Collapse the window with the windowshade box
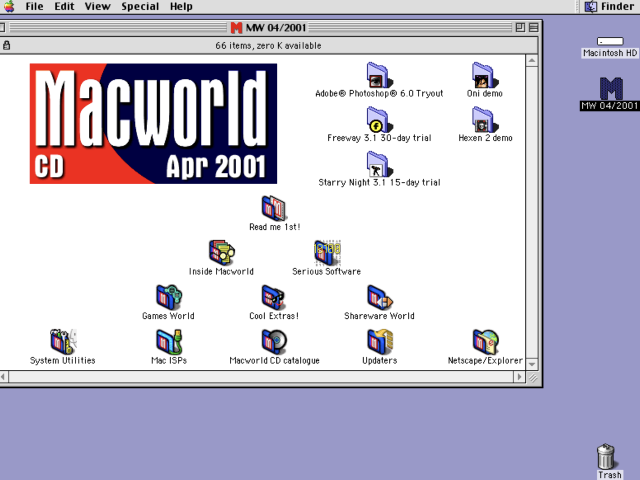The height and width of the screenshot is (480, 640). 533,28
